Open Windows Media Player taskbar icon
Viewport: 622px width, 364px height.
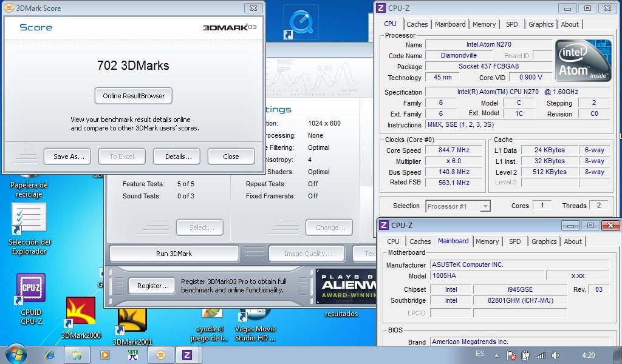click(x=104, y=355)
